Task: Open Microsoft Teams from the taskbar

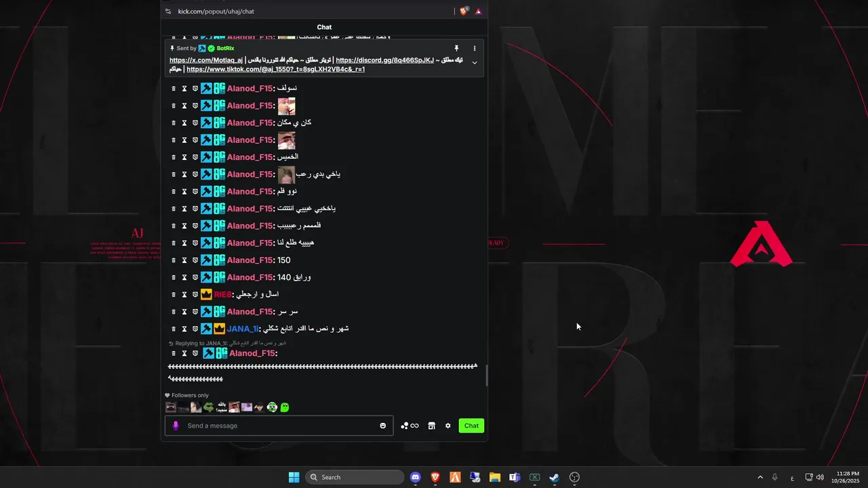Action: pos(515,477)
